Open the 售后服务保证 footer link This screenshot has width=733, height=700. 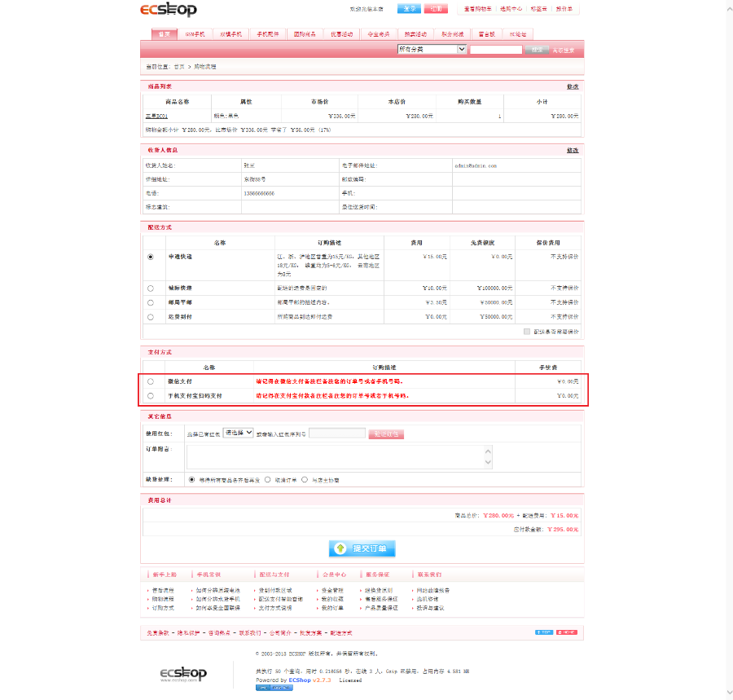point(381,600)
